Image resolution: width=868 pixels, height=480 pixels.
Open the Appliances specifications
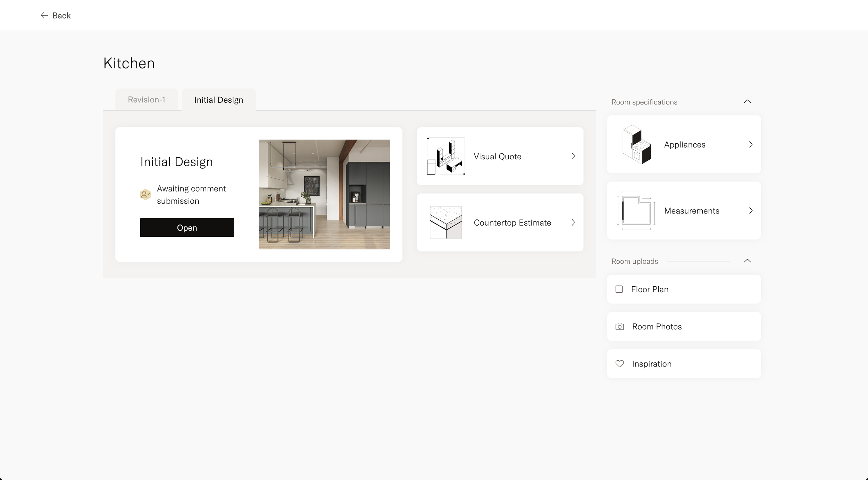click(x=684, y=144)
